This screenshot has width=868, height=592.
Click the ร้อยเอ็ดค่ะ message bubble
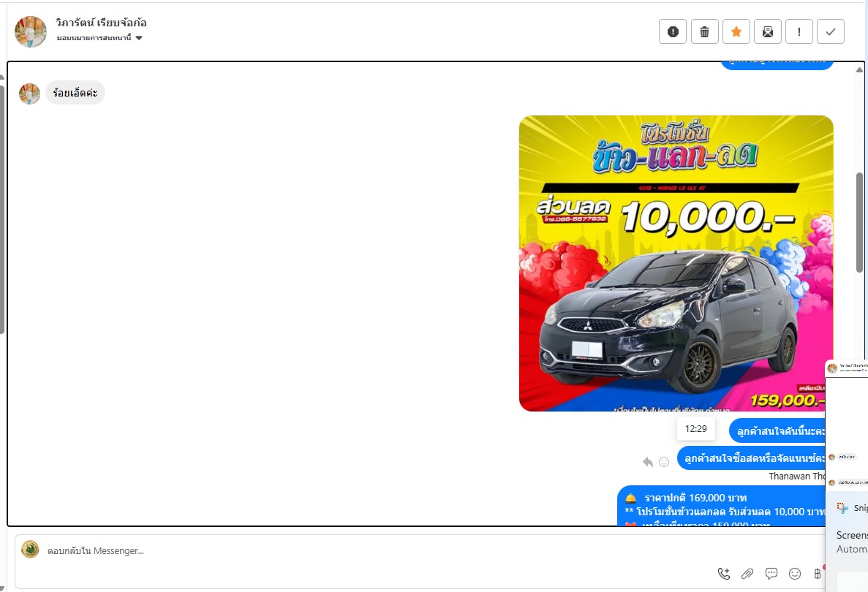pos(75,93)
